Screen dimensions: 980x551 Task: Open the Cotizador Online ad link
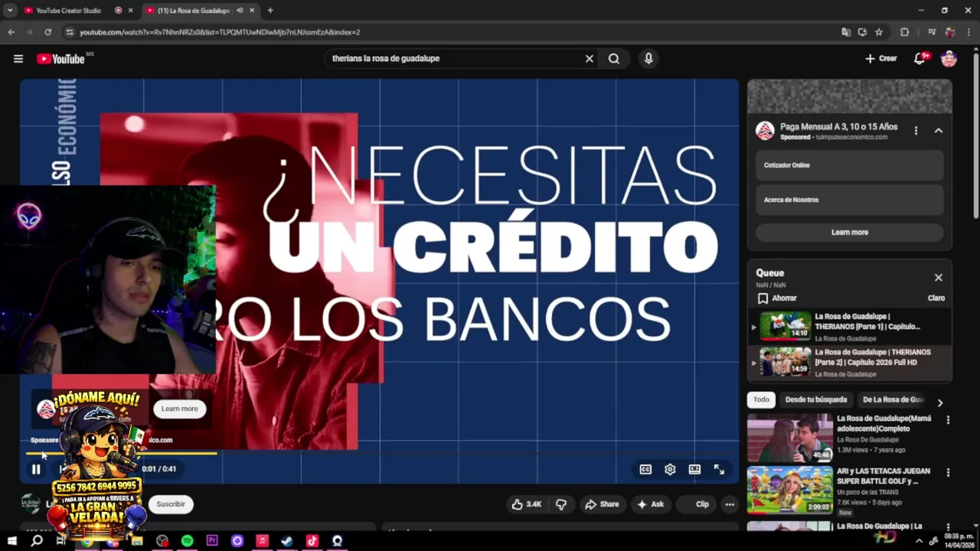click(x=850, y=165)
